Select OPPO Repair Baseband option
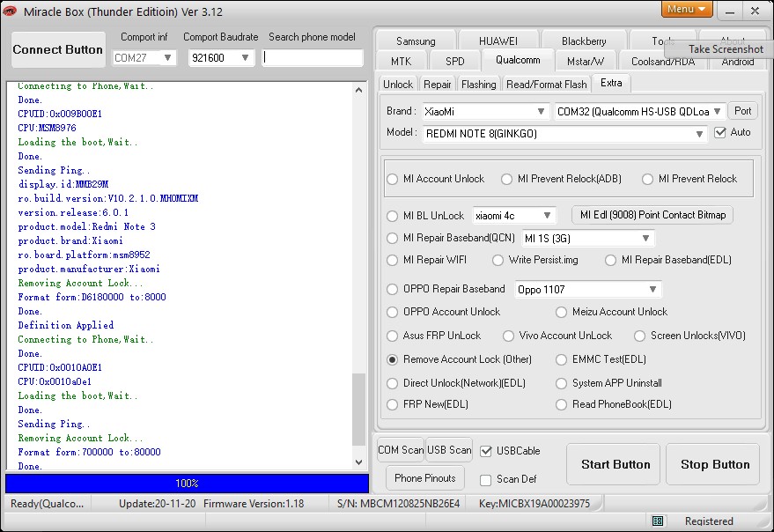 393,289
